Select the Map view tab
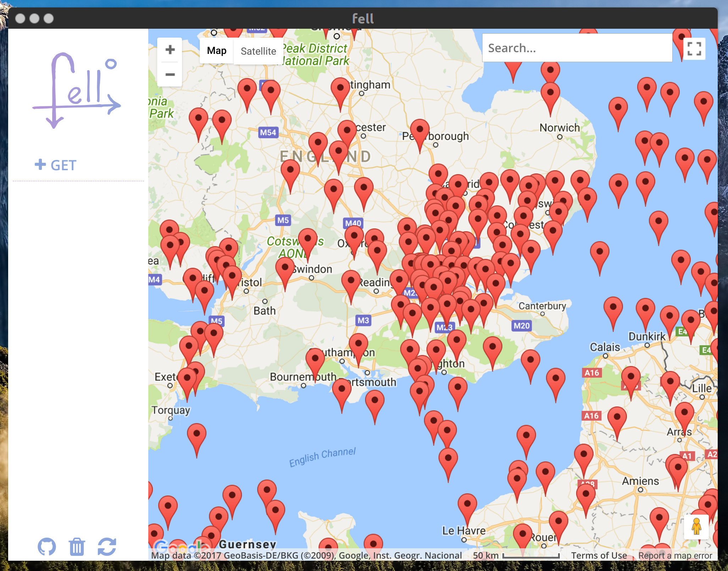Viewport: 728px width, 571px height. [216, 51]
